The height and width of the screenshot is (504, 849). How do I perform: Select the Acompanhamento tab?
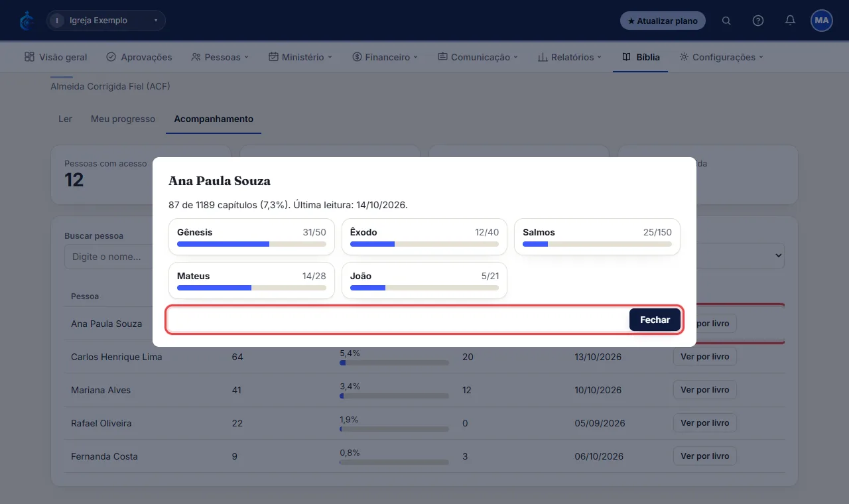tap(214, 119)
